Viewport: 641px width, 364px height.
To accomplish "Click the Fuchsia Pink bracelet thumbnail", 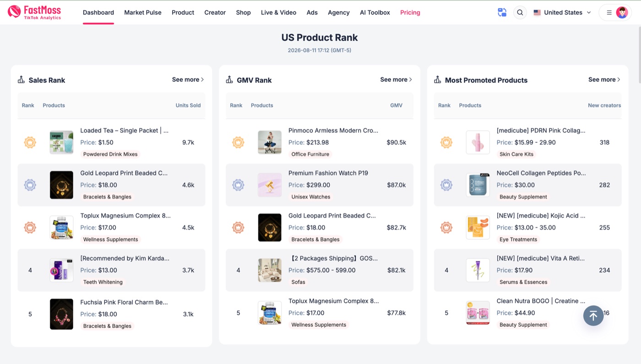I will (61, 314).
